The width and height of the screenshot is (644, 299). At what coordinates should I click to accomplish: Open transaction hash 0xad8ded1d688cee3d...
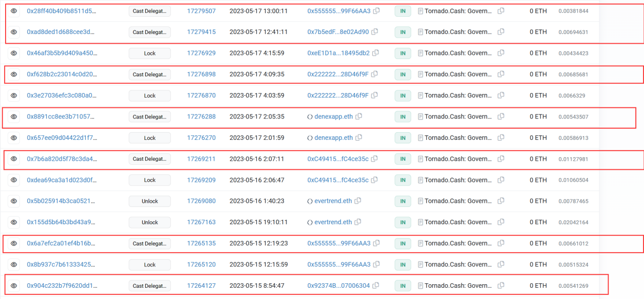(61, 32)
